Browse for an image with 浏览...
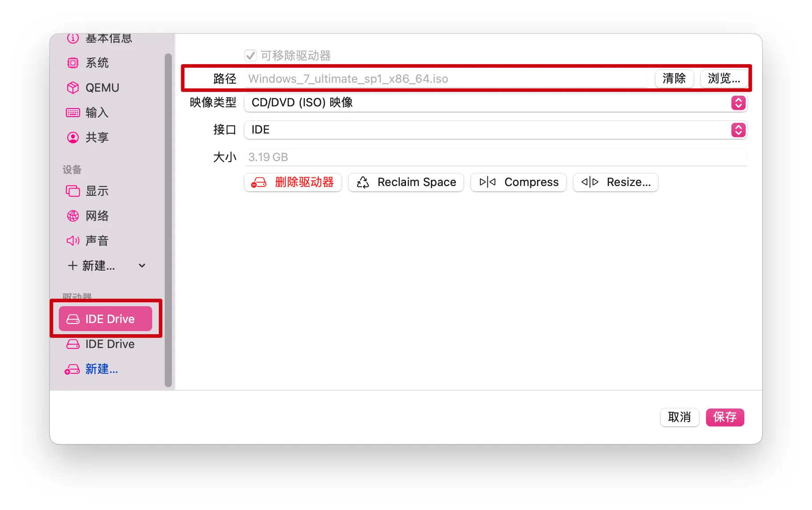The image size is (812, 510). point(724,79)
